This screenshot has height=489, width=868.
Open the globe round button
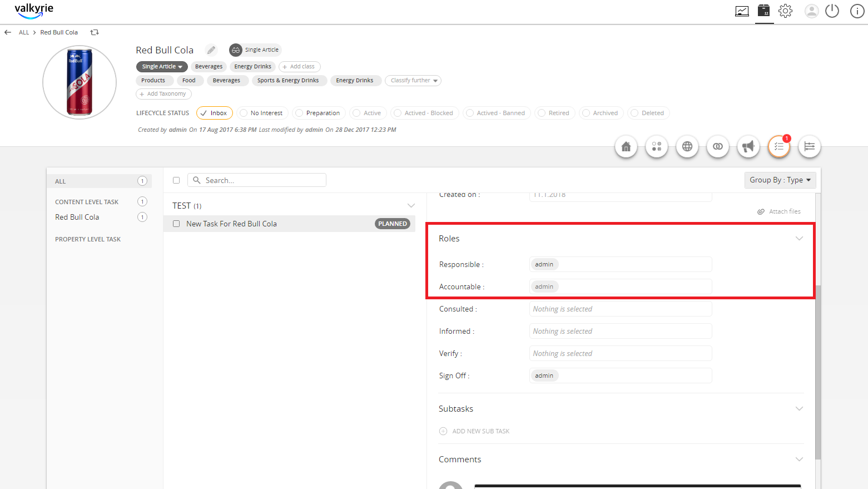[687, 146]
